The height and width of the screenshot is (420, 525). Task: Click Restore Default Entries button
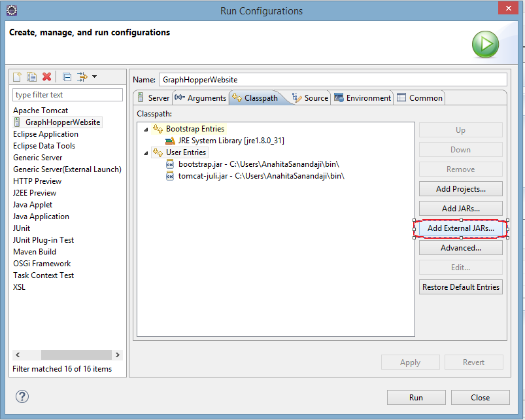coord(460,287)
